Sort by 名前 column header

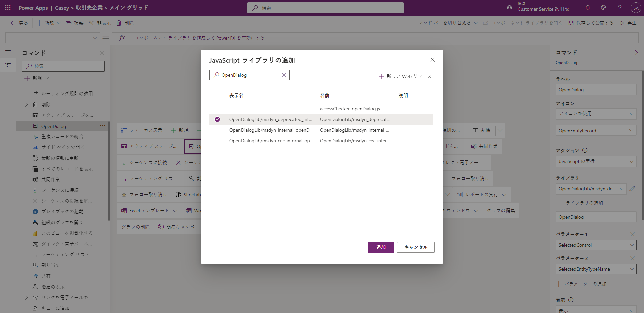325,96
